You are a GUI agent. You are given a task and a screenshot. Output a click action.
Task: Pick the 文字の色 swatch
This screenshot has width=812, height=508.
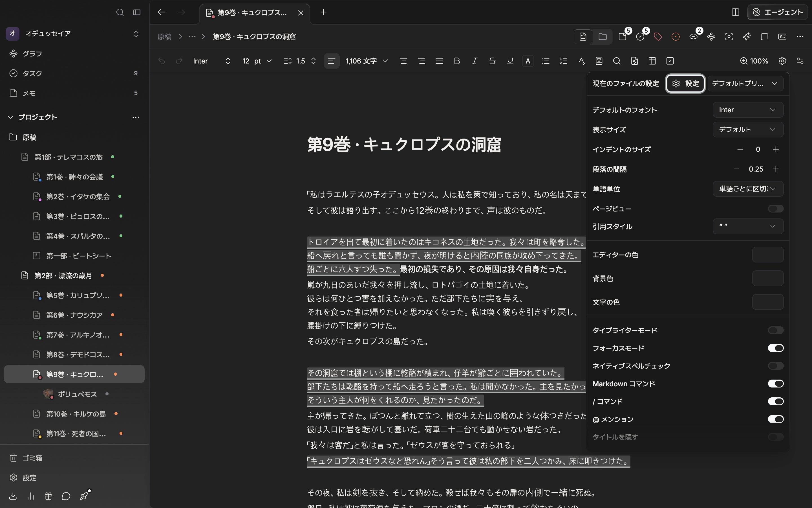point(768,302)
